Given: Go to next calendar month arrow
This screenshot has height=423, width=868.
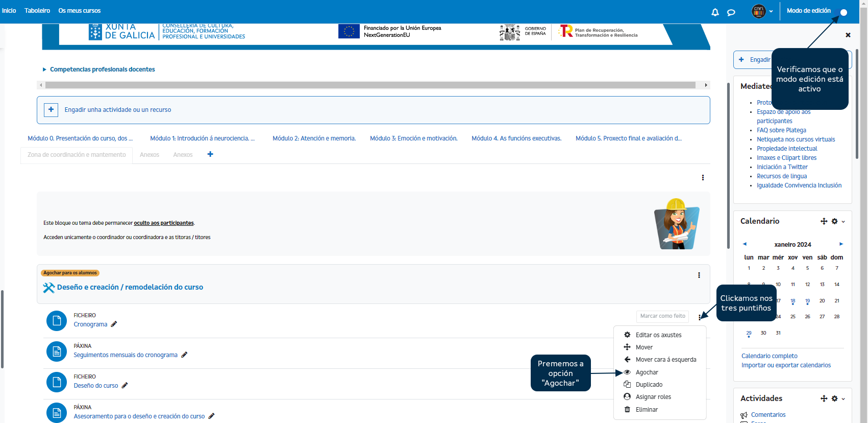Looking at the screenshot, I should 841,244.
